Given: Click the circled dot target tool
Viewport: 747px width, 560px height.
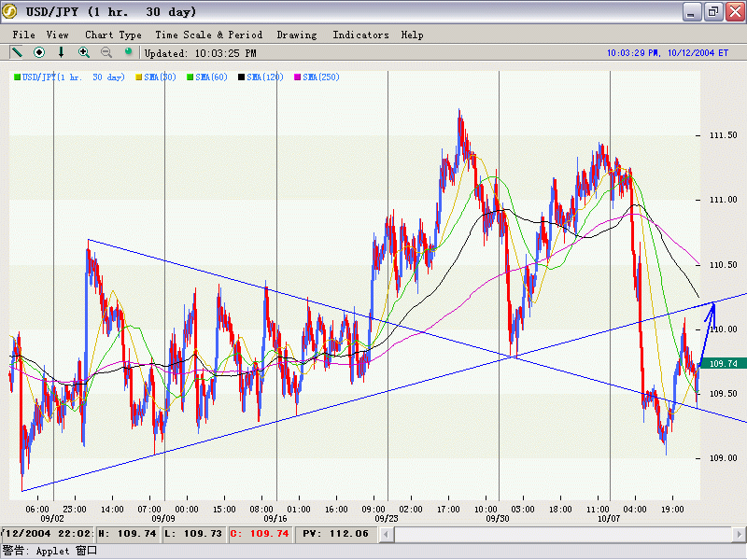Looking at the screenshot, I should (x=39, y=52).
